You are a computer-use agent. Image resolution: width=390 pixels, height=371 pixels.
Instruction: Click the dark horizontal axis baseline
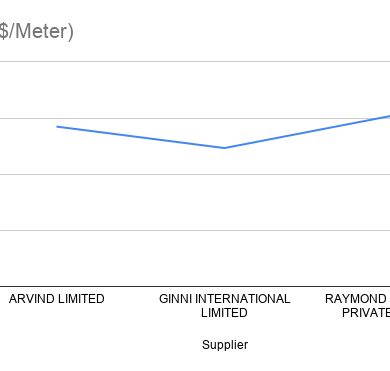(195, 286)
